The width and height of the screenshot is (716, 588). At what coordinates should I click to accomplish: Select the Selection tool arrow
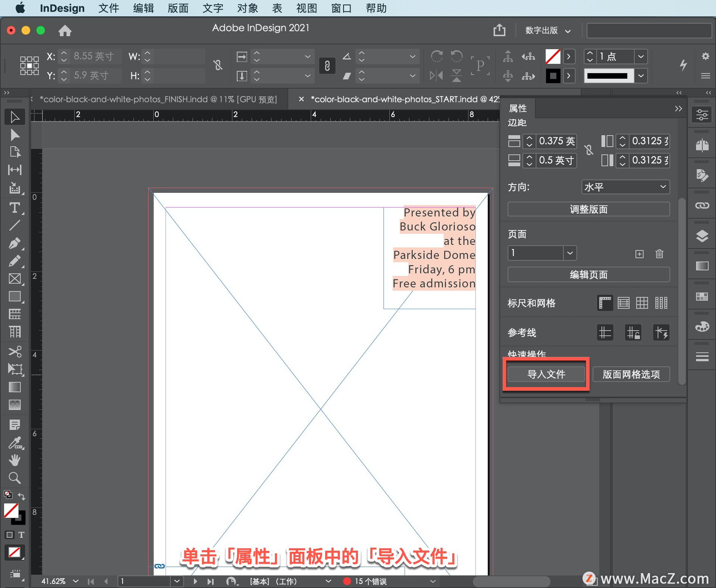[15, 117]
